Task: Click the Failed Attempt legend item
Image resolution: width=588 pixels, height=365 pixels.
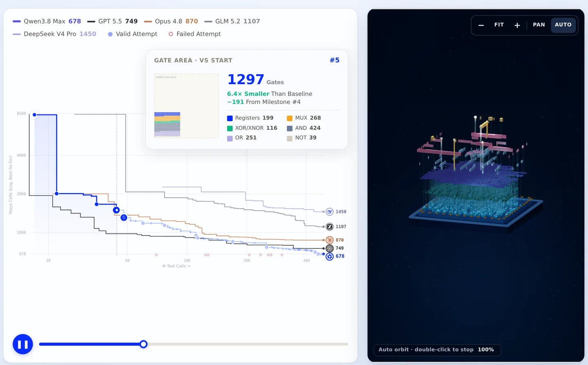Action: click(x=195, y=34)
